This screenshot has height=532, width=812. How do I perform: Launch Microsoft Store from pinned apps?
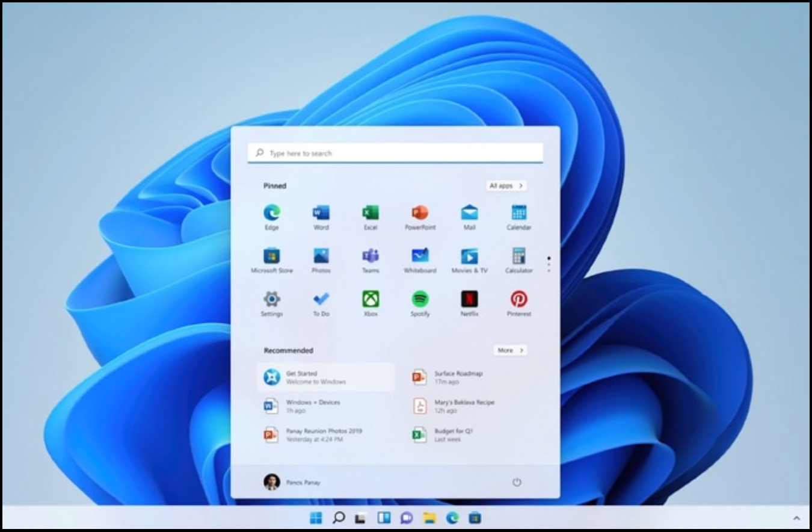pos(271,261)
